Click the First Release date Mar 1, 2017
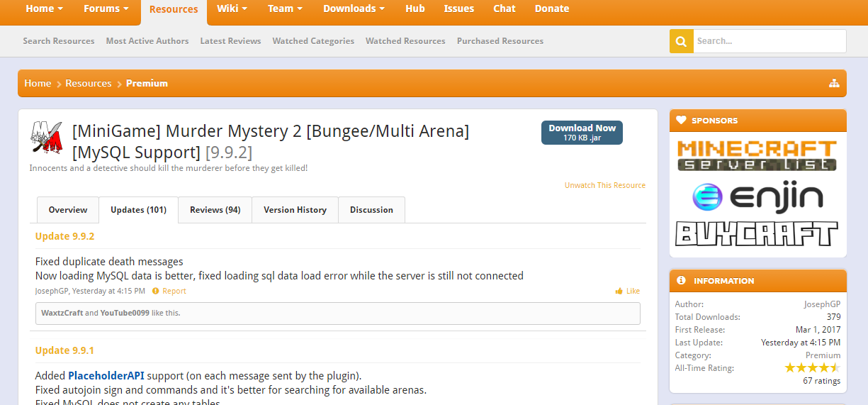Image resolution: width=868 pixels, height=405 pixels. 818,330
